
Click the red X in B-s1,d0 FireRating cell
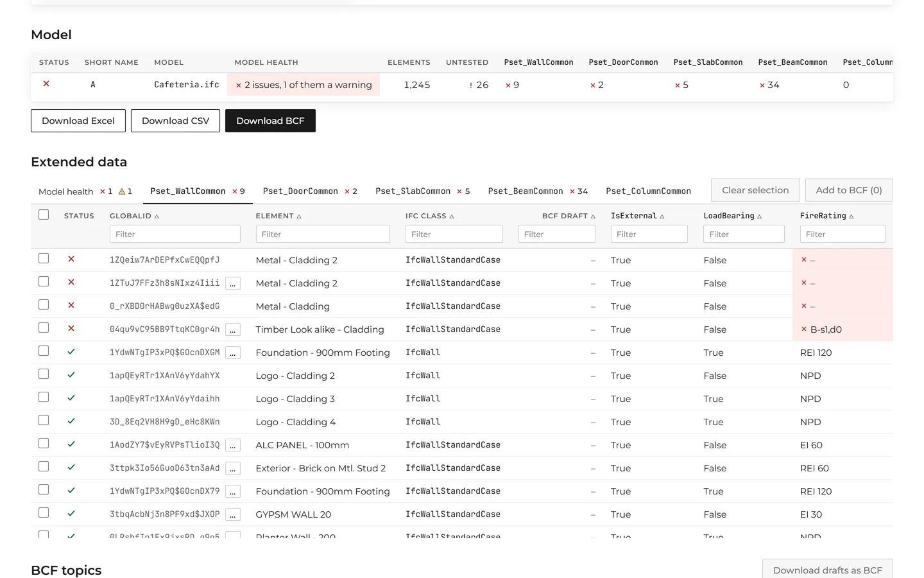point(804,329)
